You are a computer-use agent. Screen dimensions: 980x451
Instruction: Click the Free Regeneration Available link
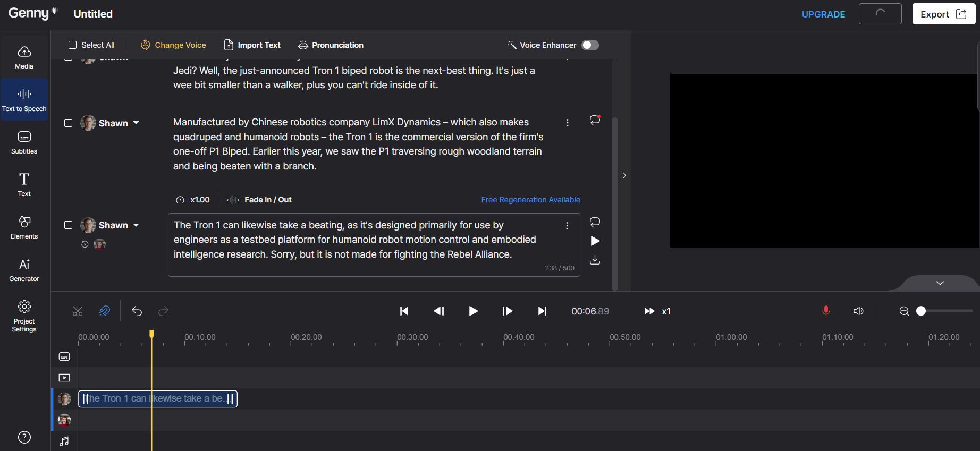coord(530,200)
